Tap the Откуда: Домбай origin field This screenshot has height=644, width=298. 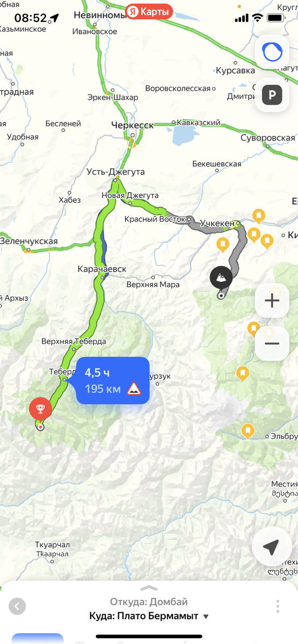pos(149,602)
